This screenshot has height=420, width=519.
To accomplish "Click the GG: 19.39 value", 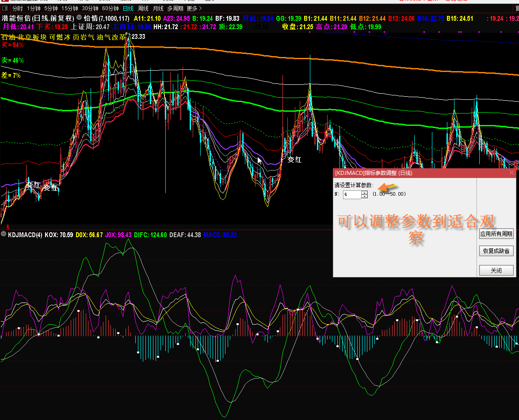I will click(x=289, y=19).
